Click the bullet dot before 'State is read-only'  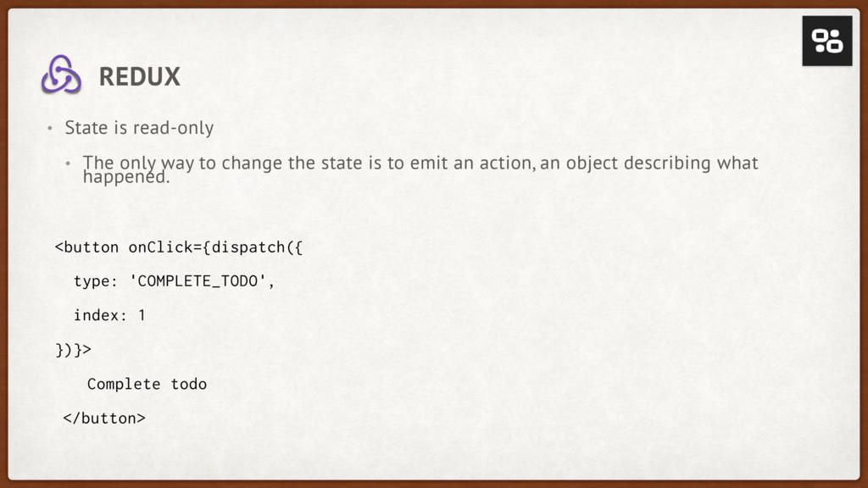(50, 129)
